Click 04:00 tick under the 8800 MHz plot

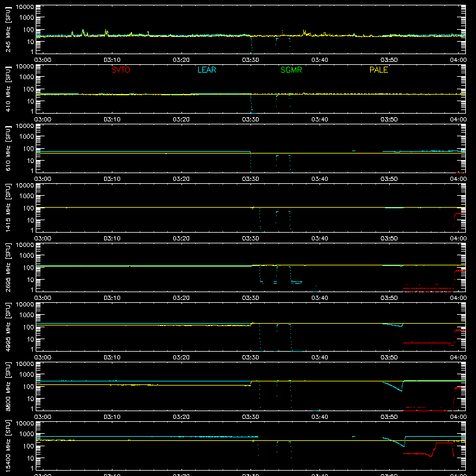458,417
